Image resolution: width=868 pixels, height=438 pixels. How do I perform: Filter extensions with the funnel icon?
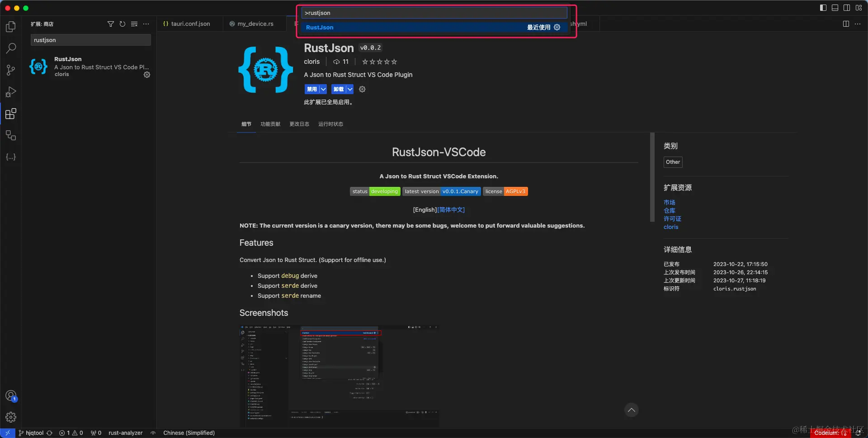coord(111,24)
